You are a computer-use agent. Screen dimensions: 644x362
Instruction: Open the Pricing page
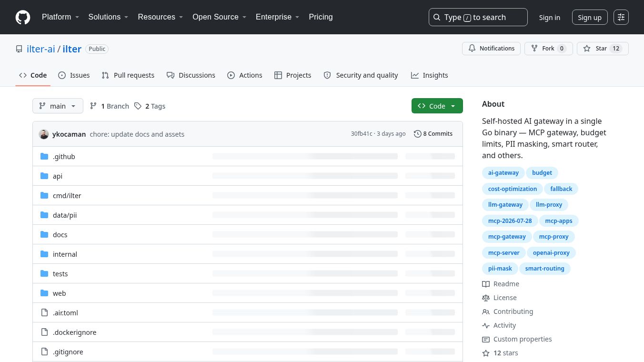[321, 17]
